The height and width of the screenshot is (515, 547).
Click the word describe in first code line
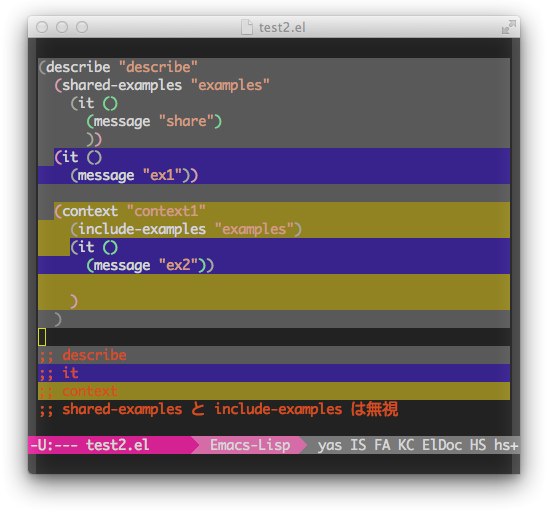[78, 67]
